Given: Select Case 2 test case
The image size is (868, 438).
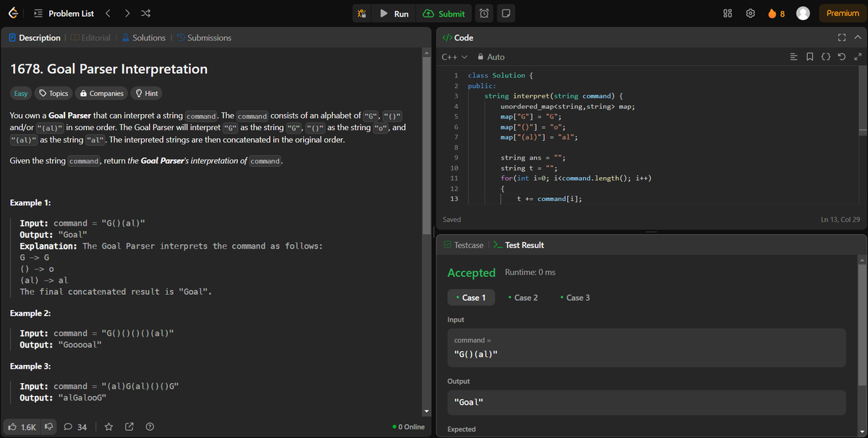Looking at the screenshot, I should pos(522,297).
